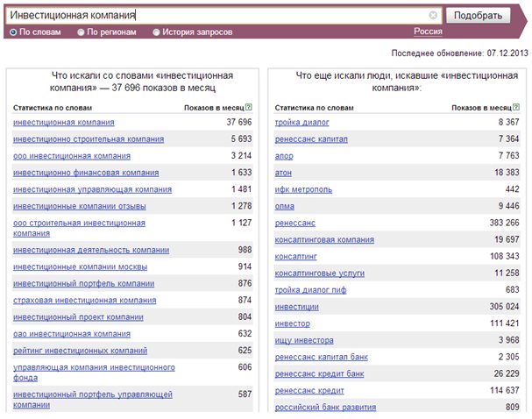
Task: Click right 'Статистика по словам' column header
Action: pyautogui.click(x=314, y=108)
